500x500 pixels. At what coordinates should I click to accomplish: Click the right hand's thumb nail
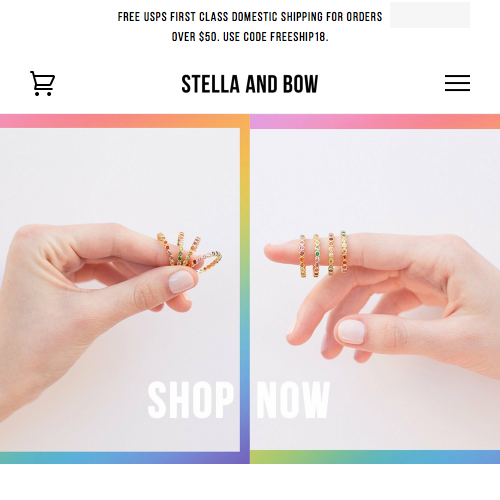coord(351,332)
